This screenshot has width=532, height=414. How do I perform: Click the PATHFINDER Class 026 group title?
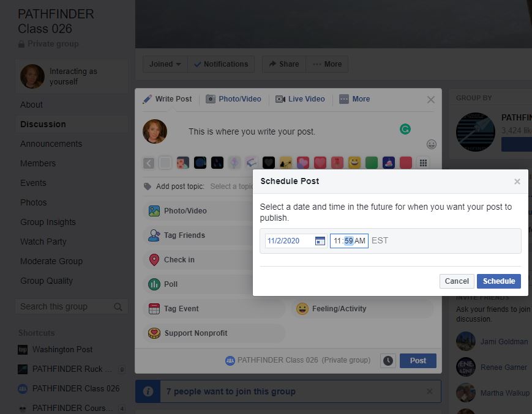click(56, 21)
